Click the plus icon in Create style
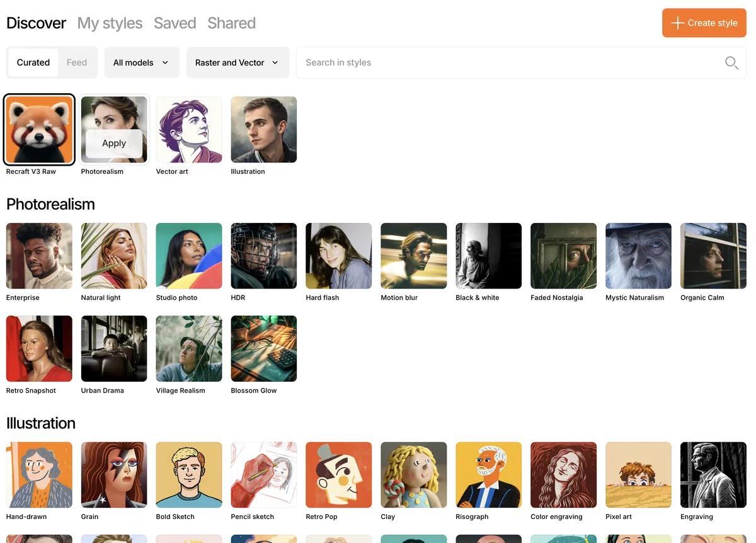This screenshot has height=543, width=756. tap(677, 23)
